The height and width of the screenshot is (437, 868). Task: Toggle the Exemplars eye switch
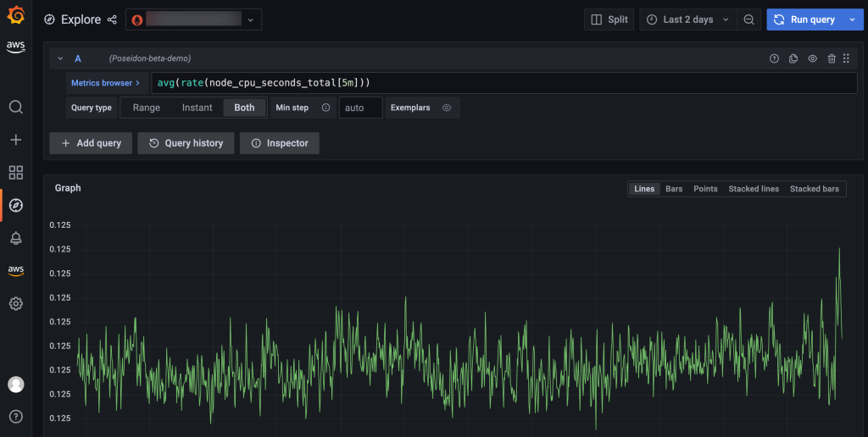(447, 108)
